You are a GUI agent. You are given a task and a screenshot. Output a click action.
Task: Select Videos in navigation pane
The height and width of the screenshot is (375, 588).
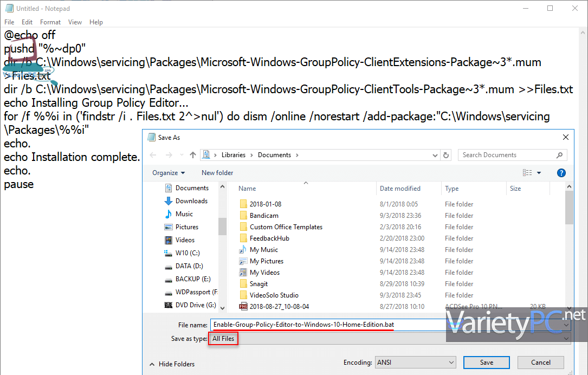coord(179,240)
